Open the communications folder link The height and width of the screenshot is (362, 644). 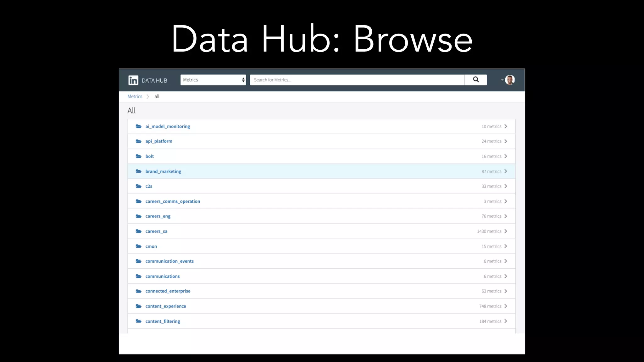tap(163, 276)
